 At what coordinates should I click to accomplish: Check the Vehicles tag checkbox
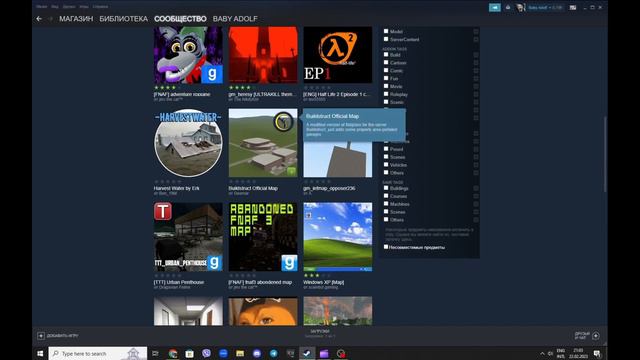tap(386, 164)
